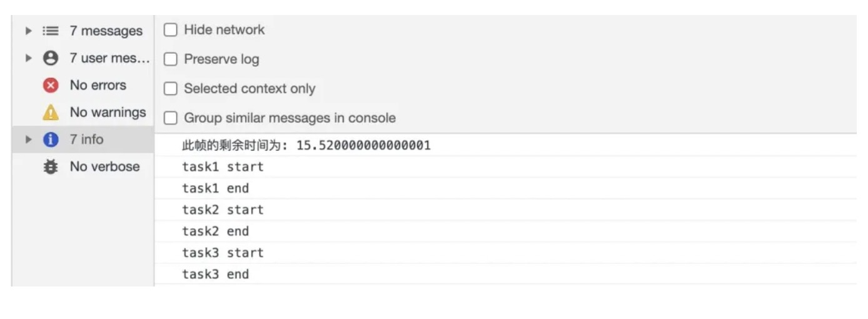This screenshot has height=319, width=868.
Task: Expand the 7 info group arrow
Action: click(28, 139)
